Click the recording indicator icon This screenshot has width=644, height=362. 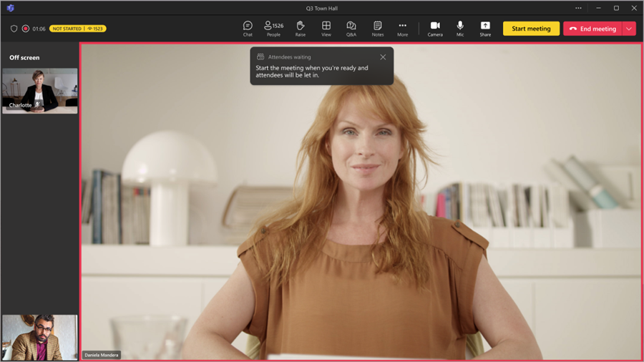(26, 29)
